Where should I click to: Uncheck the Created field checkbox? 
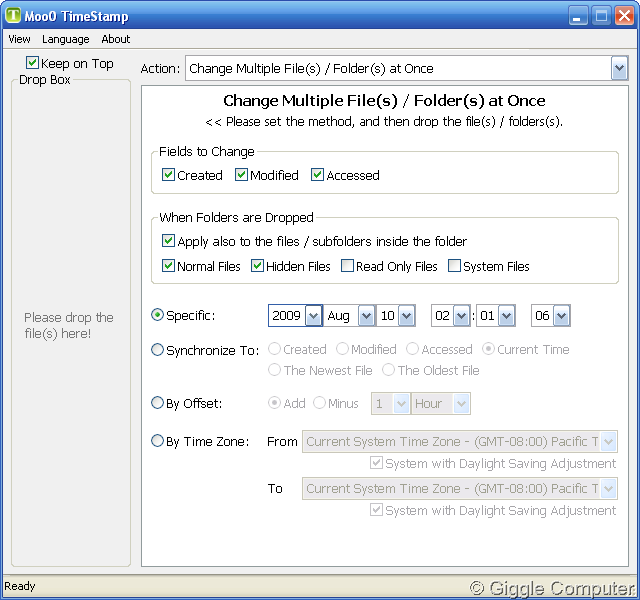(168, 175)
